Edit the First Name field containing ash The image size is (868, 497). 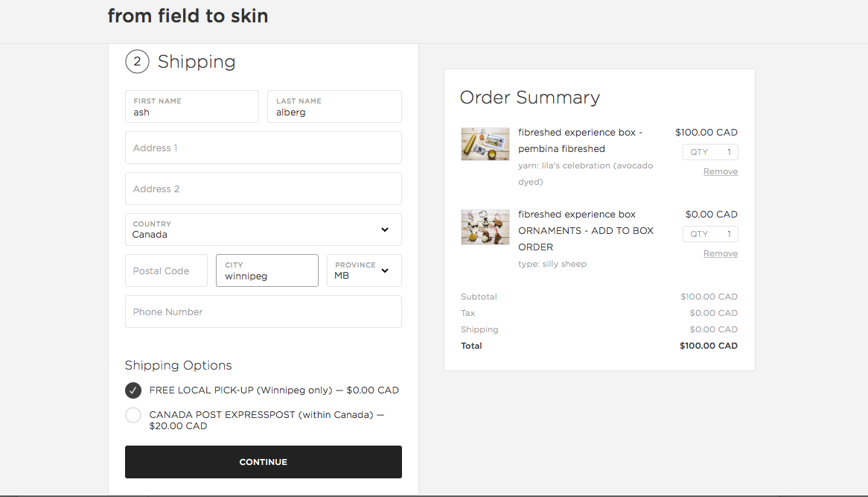pyautogui.click(x=192, y=107)
